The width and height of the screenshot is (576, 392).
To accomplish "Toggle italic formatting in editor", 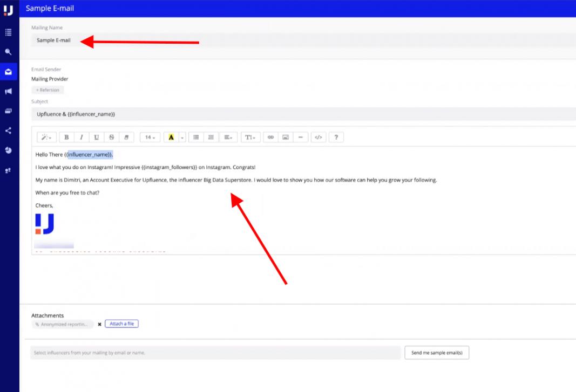I will click(x=81, y=137).
